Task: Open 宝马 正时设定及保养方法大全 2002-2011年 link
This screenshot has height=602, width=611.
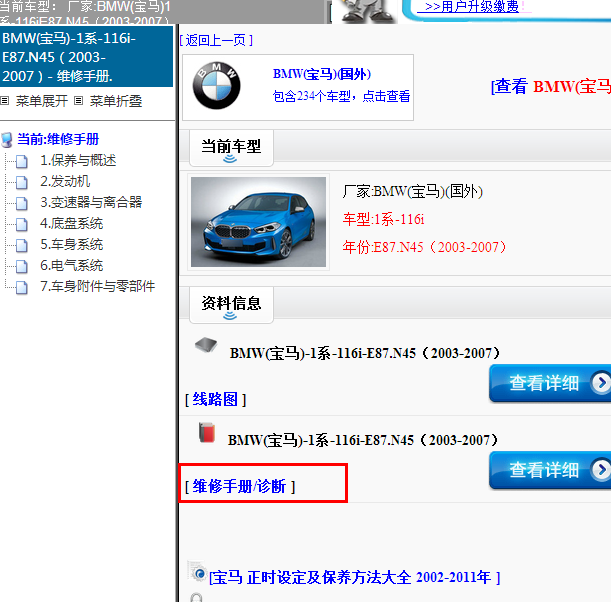Action: (355, 577)
